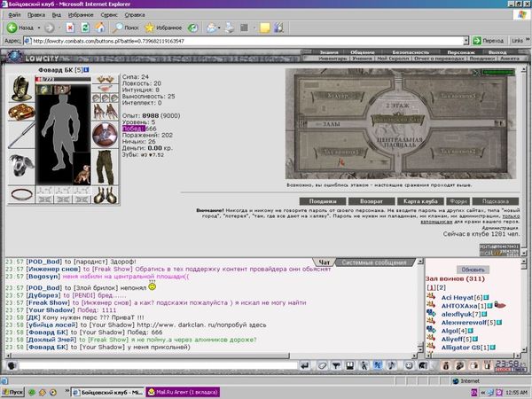
Task: Click the Бойцовский клуб taskbar button
Action: tap(108, 392)
